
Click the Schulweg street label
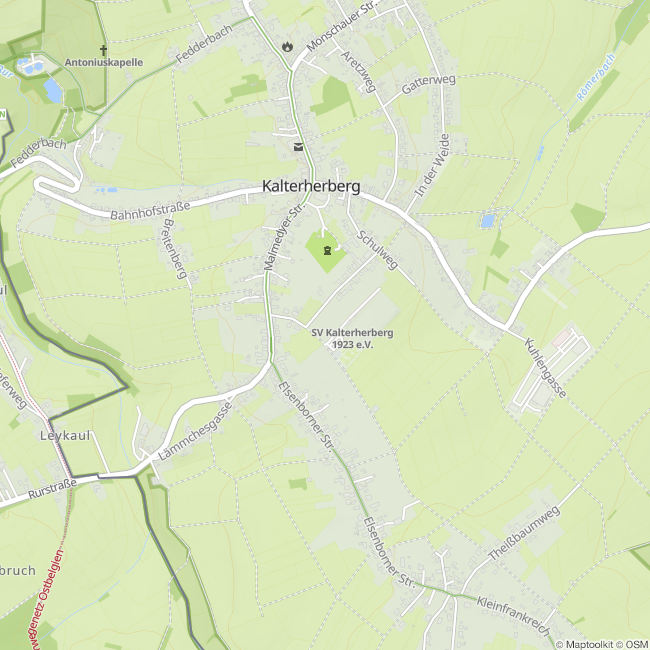click(x=377, y=250)
